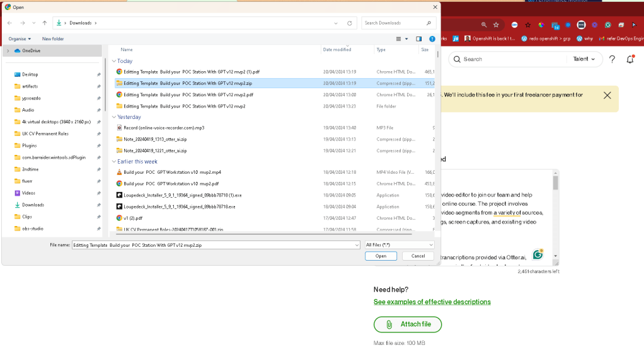644x362 pixels.
Task: Click pin icon next to Downloads sidebar item
Action: (98, 205)
